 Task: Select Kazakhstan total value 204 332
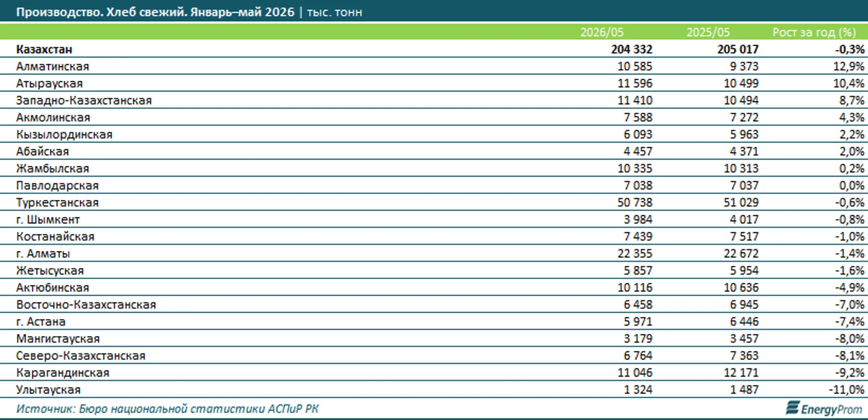[x=632, y=49]
